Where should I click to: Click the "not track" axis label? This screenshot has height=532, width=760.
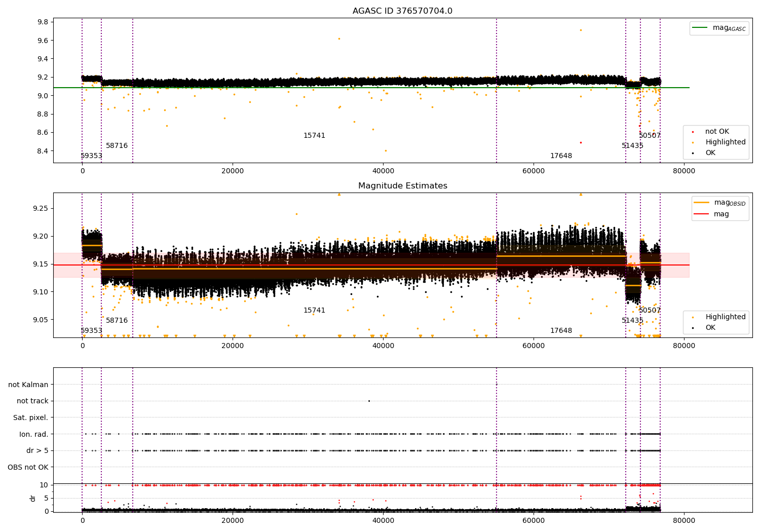point(32,401)
